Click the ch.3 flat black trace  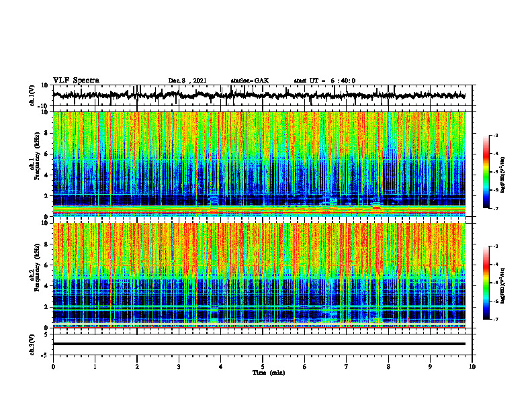click(259, 344)
